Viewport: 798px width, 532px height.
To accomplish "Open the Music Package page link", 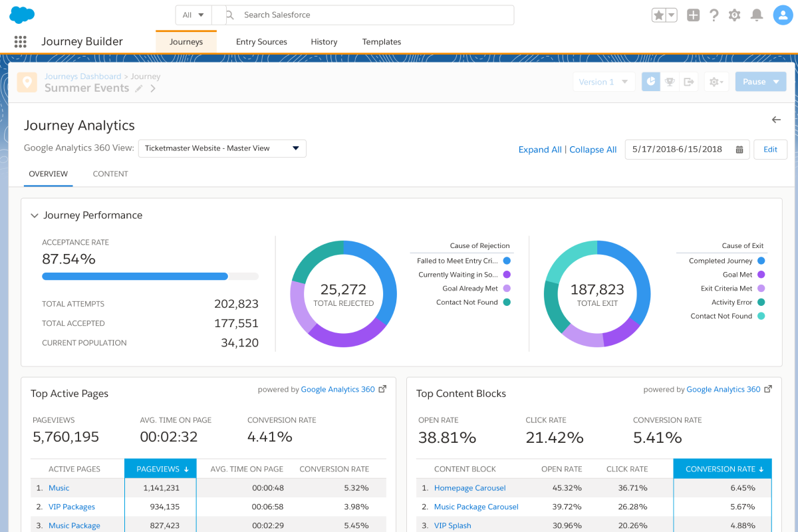I will tap(74, 525).
